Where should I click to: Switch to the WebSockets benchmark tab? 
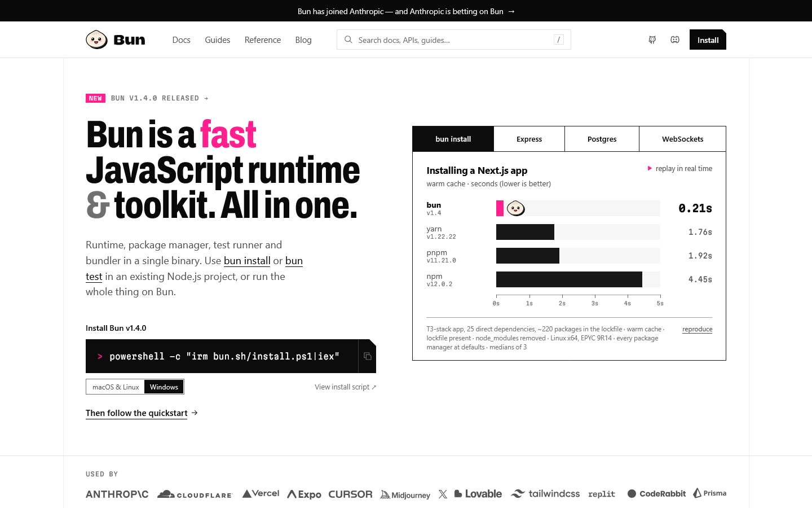(682, 139)
